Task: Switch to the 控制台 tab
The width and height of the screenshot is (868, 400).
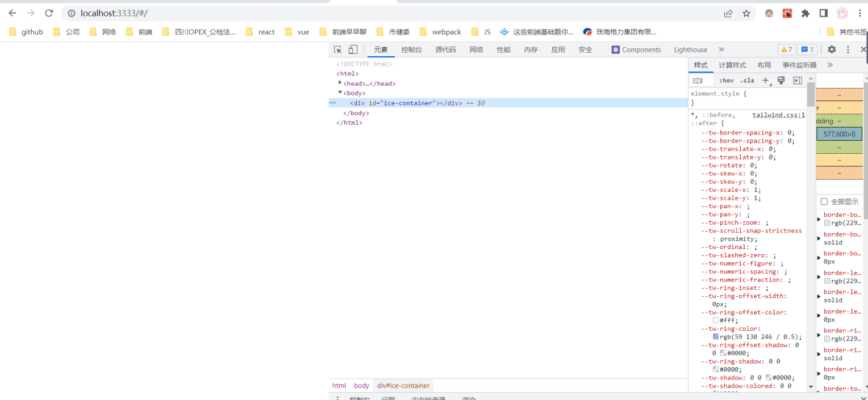Action: point(411,49)
